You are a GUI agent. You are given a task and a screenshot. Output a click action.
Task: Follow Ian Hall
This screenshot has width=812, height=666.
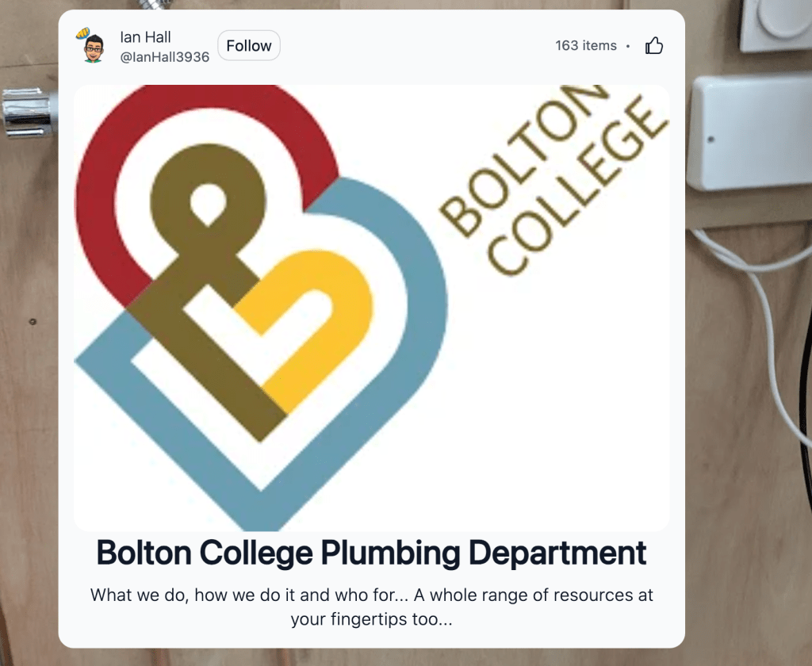tap(249, 46)
